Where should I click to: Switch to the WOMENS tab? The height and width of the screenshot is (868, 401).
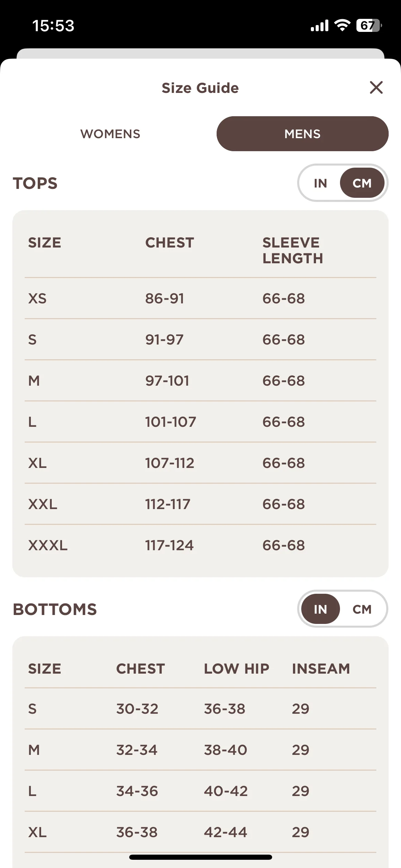[x=110, y=134]
